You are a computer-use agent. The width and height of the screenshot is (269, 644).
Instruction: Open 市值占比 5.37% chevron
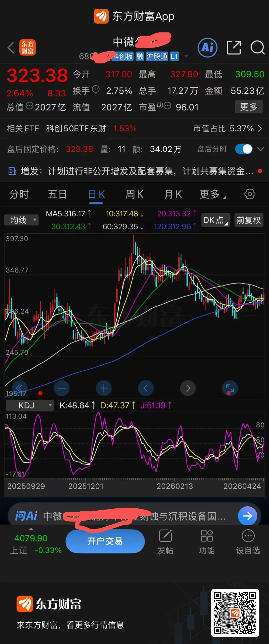pyautogui.click(x=260, y=128)
